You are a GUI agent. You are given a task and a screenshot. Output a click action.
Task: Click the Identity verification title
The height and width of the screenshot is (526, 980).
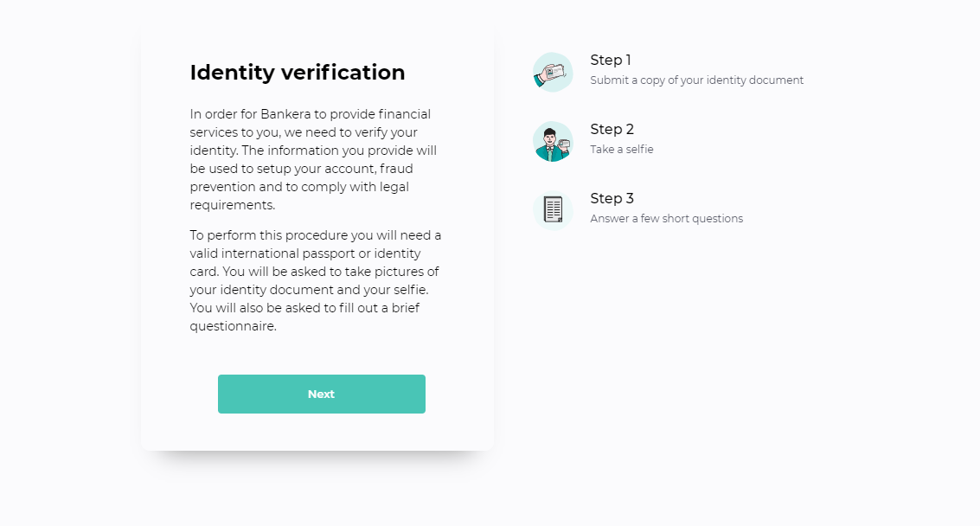pos(298,72)
